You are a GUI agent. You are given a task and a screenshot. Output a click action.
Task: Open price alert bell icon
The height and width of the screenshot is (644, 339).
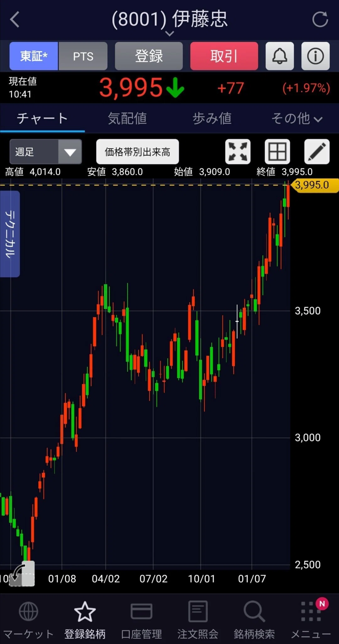[x=280, y=56]
